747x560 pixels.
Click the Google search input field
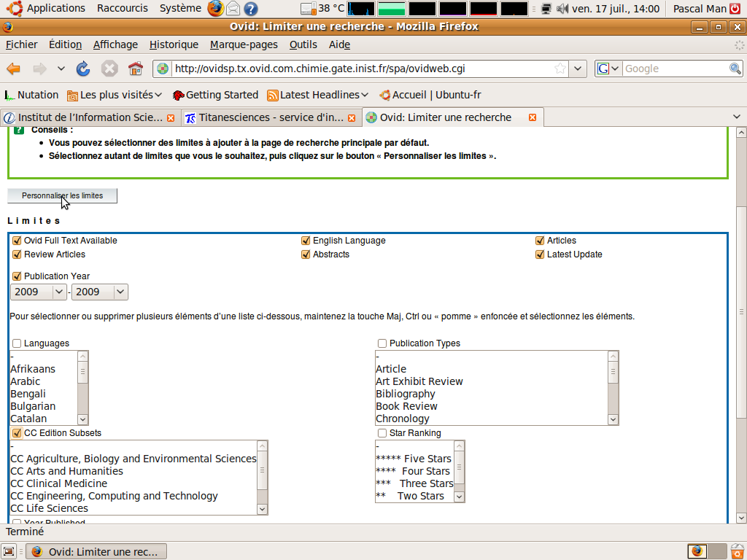pyautogui.click(x=675, y=69)
